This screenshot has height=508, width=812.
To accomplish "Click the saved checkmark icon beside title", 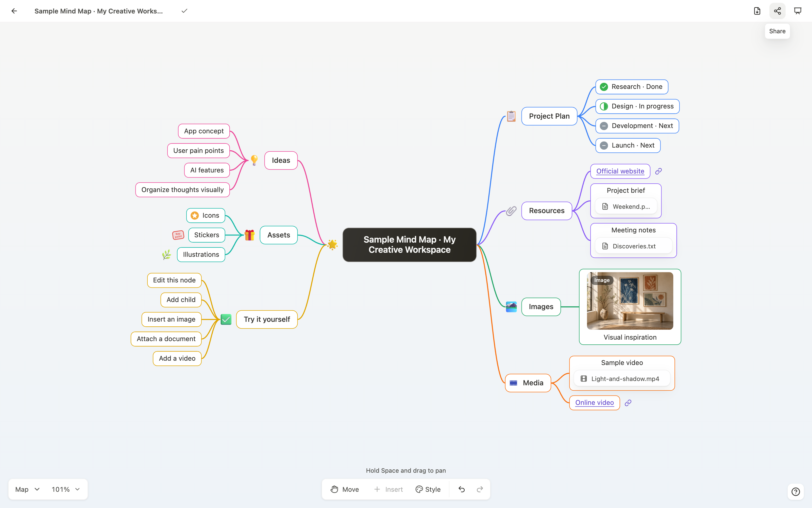I will tap(184, 11).
